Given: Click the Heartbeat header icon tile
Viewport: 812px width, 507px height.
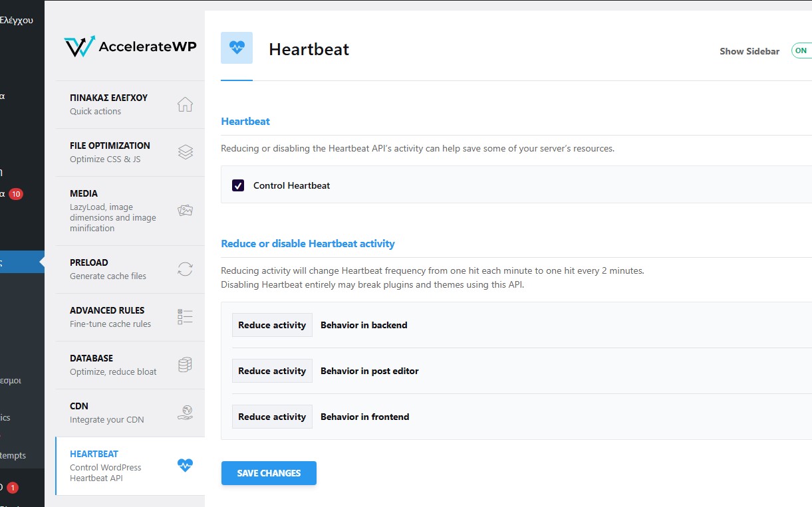Looking at the screenshot, I should 237,48.
